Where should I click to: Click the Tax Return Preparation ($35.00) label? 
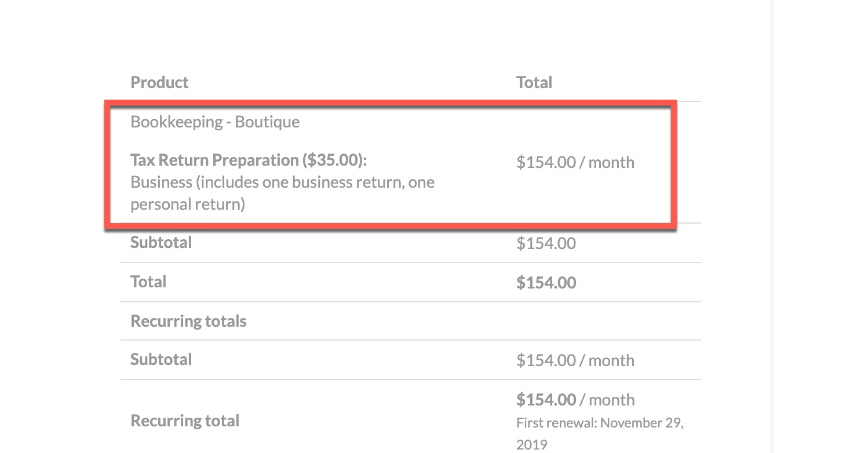pyautogui.click(x=249, y=159)
